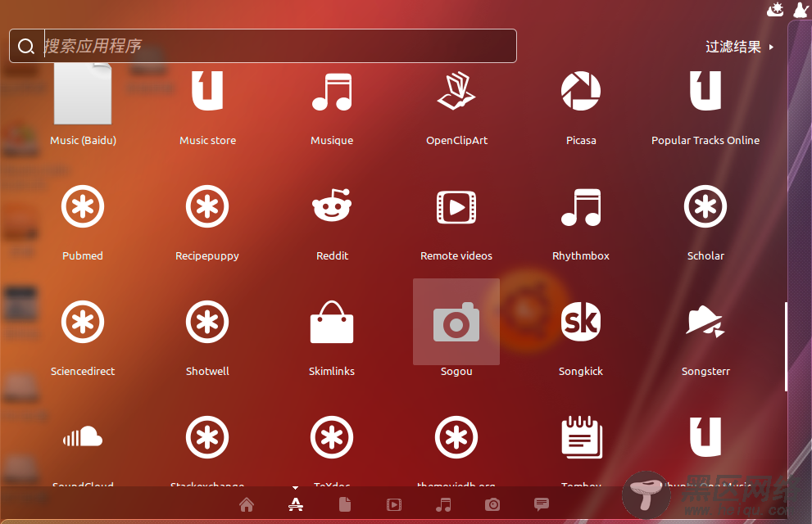This screenshot has height=524, width=812.
Task: Open the Popular Tracks Online icon
Action: pos(705,91)
